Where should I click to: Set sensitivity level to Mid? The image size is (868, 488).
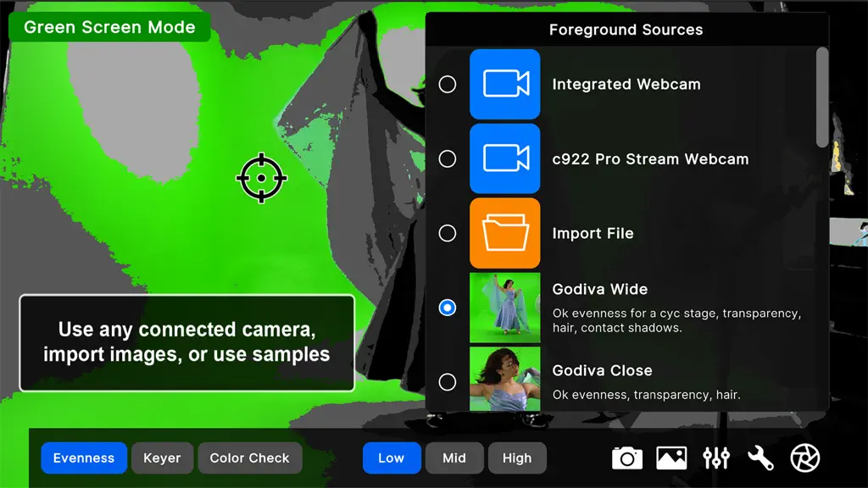(454, 458)
